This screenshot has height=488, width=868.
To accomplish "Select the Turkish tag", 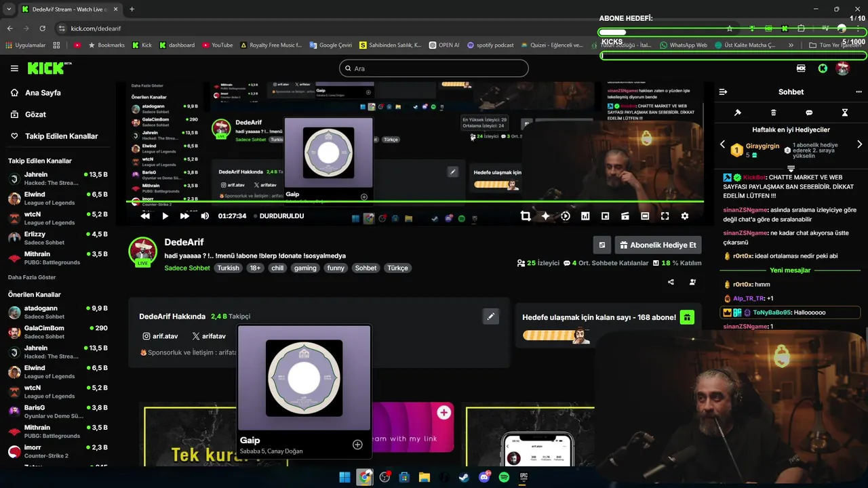I will click(x=229, y=268).
